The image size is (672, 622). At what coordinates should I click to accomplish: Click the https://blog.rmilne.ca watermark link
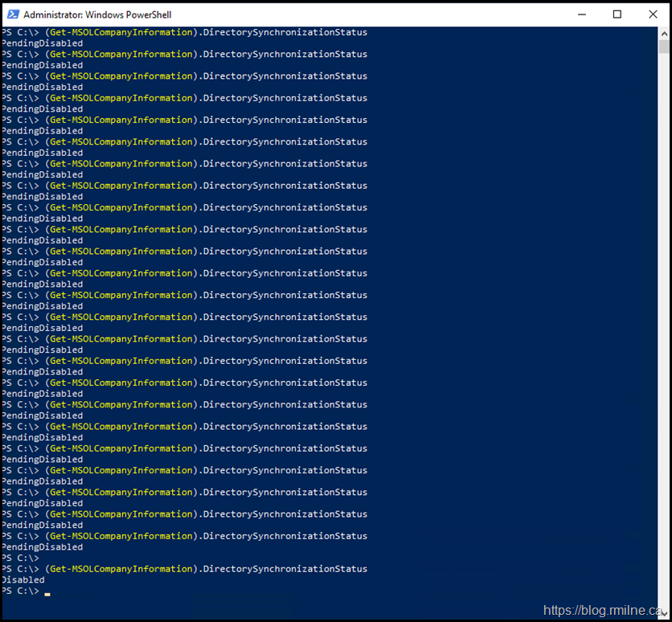(604, 610)
